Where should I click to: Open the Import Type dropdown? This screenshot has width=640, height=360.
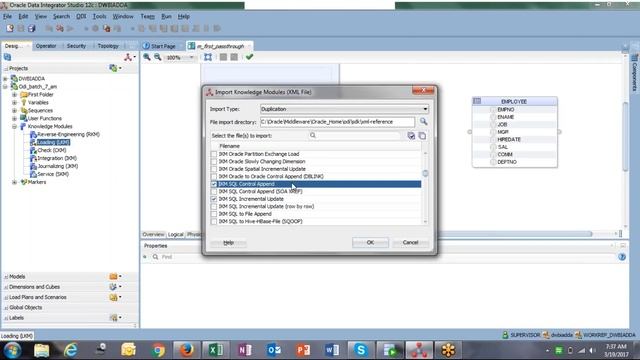pyautogui.click(x=425, y=109)
